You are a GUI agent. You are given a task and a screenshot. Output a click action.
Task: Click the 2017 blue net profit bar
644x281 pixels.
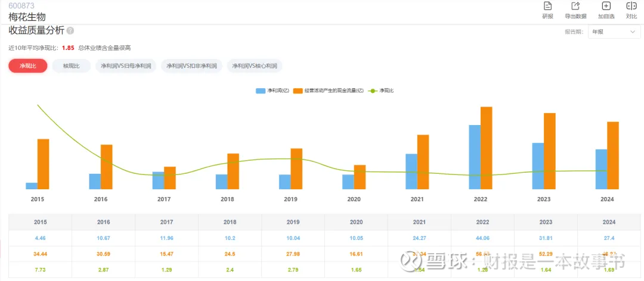pos(158,180)
